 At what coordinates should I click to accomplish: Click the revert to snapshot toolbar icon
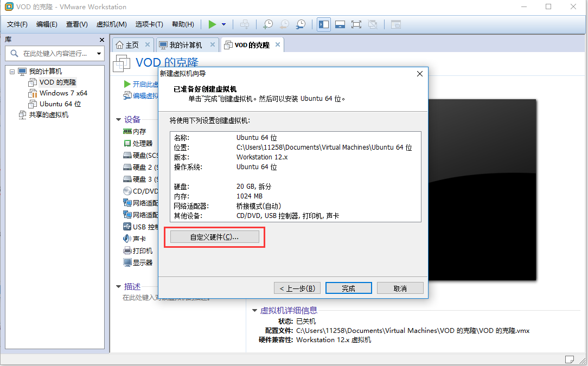click(x=285, y=24)
